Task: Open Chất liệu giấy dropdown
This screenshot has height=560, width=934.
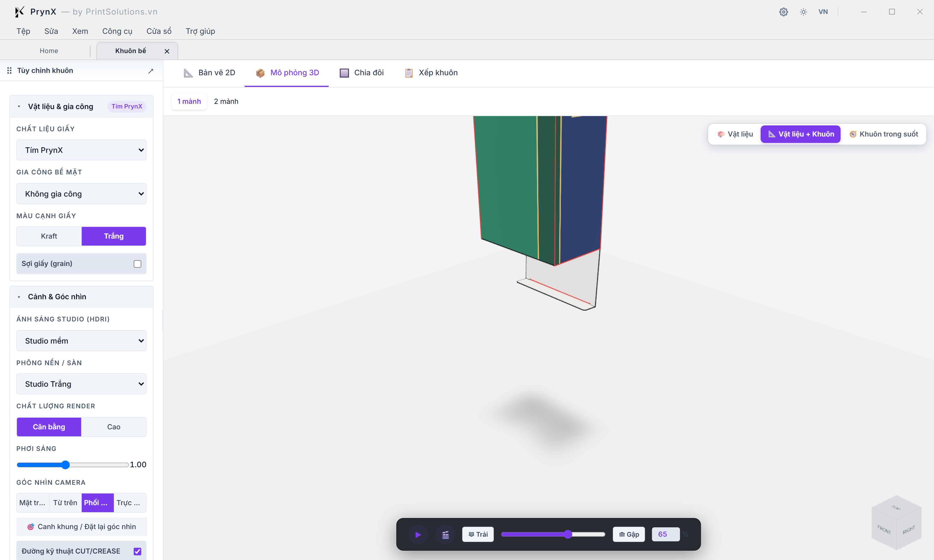Action: coord(81,150)
